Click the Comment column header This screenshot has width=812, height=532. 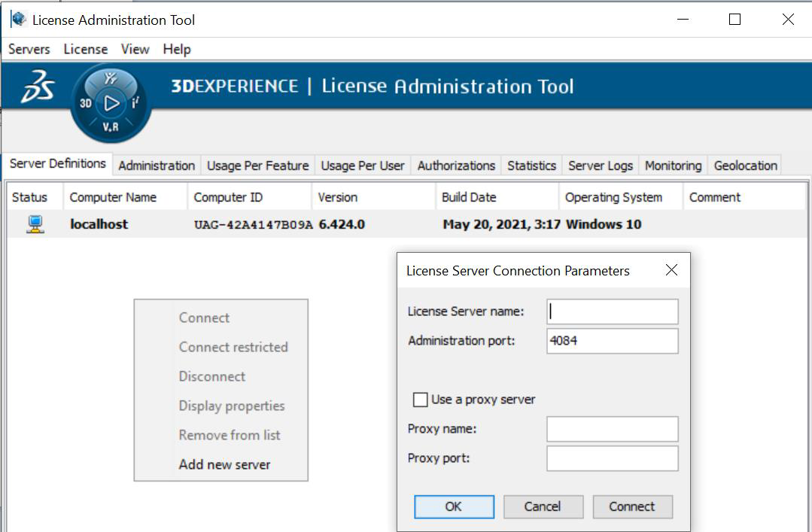click(745, 197)
